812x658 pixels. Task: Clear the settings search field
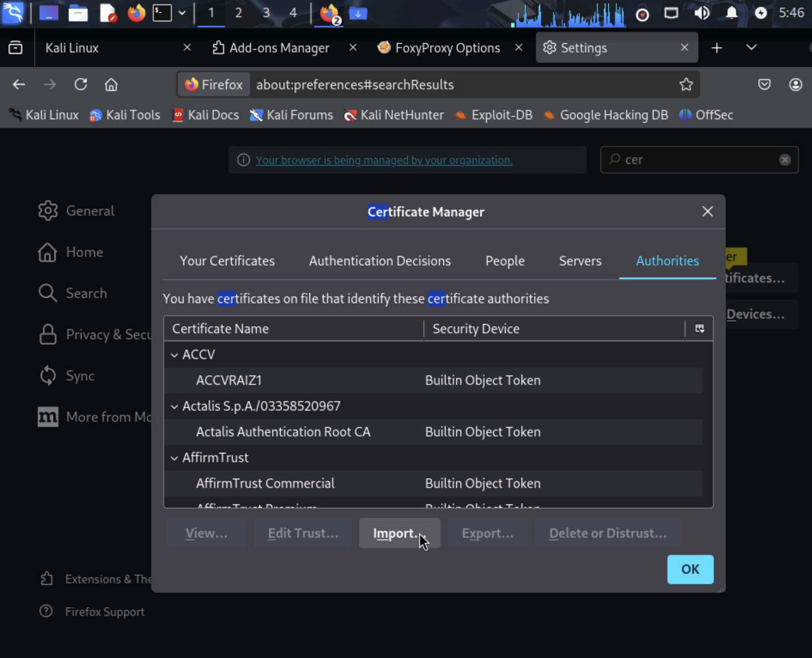785,160
